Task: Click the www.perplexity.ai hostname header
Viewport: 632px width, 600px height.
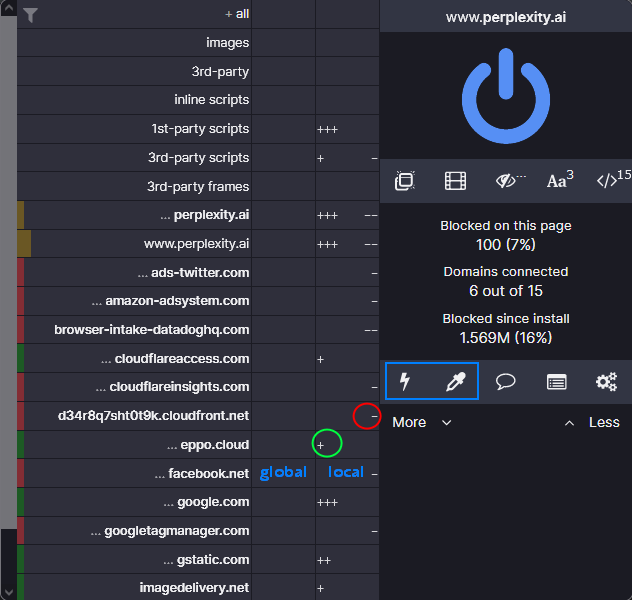Action: pyautogui.click(x=506, y=17)
